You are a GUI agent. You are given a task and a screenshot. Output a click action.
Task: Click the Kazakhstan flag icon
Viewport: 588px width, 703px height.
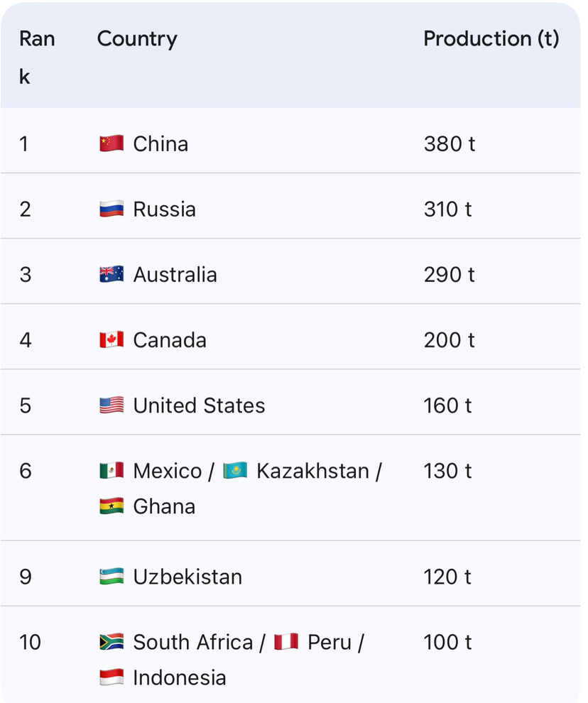[235, 471]
